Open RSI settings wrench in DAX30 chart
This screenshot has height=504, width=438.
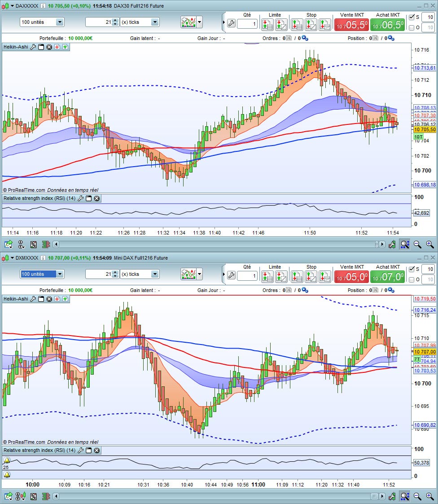(81, 199)
